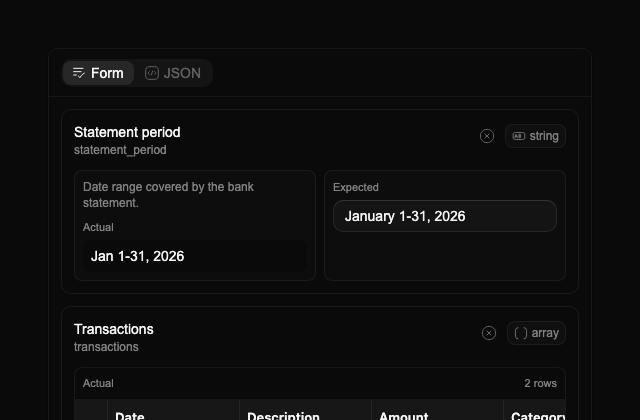
Task: Click the Expected label
Action: [x=356, y=187]
